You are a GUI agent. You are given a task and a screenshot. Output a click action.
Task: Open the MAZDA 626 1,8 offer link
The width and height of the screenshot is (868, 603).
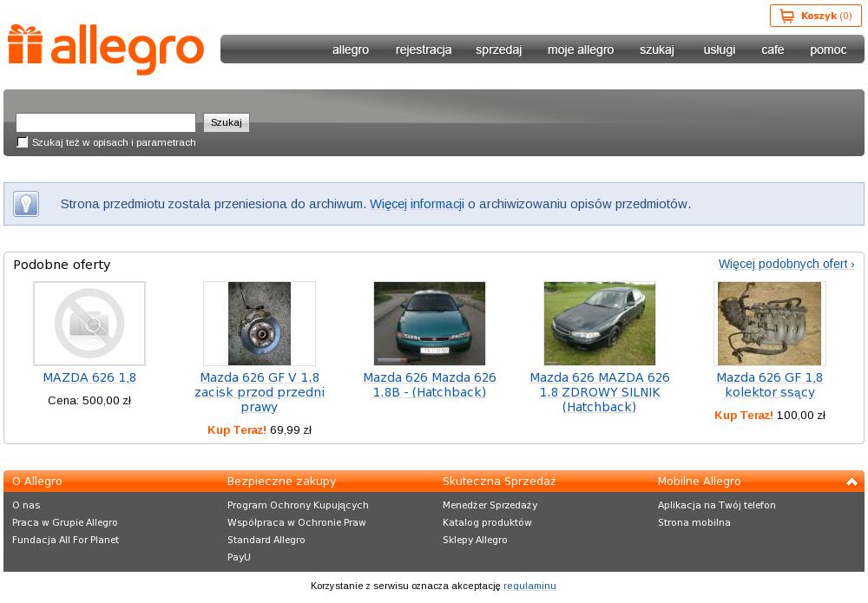tap(89, 377)
